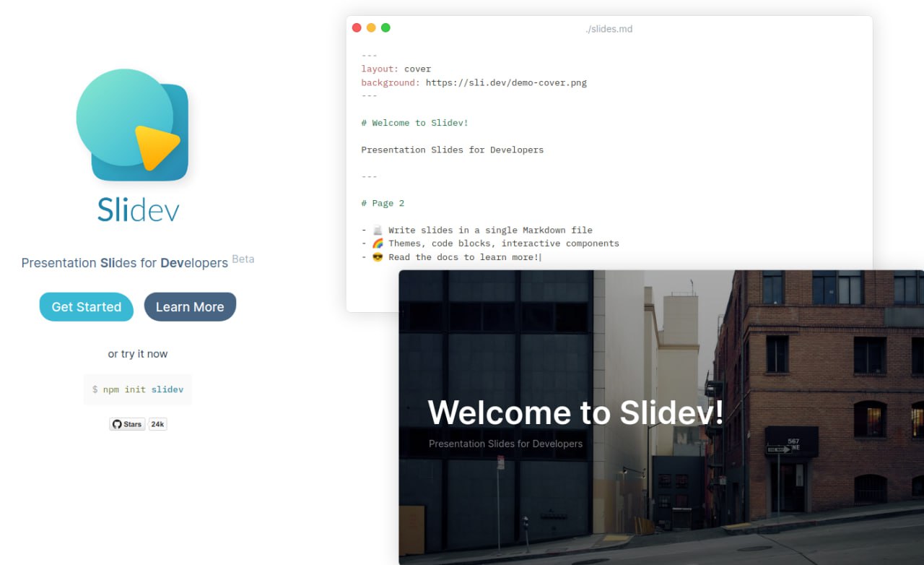
Task: Click the ./slides.md window title
Action: (x=609, y=29)
